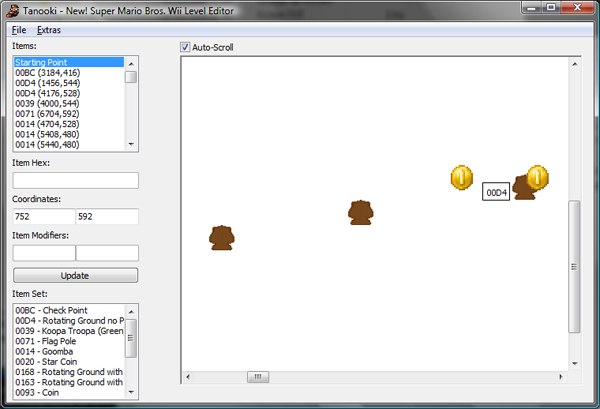
Task: Click the canvas horizontal scrollbar thumb
Action: pos(258,377)
